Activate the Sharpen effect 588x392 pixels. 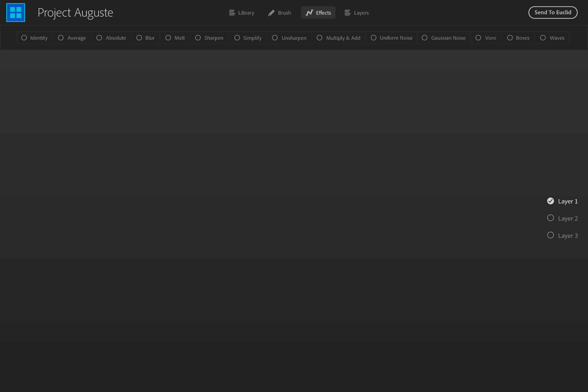point(209,38)
